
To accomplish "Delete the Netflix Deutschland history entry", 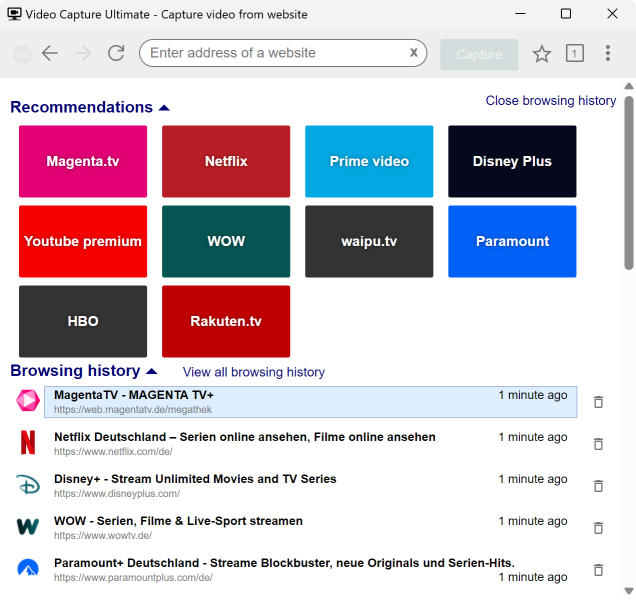I will click(x=598, y=444).
